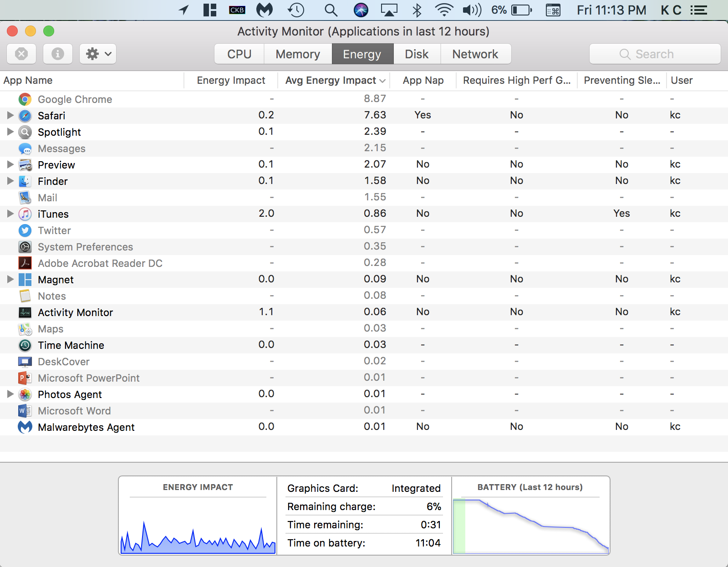
Task: Switch to the Memory tab
Action: pos(298,54)
